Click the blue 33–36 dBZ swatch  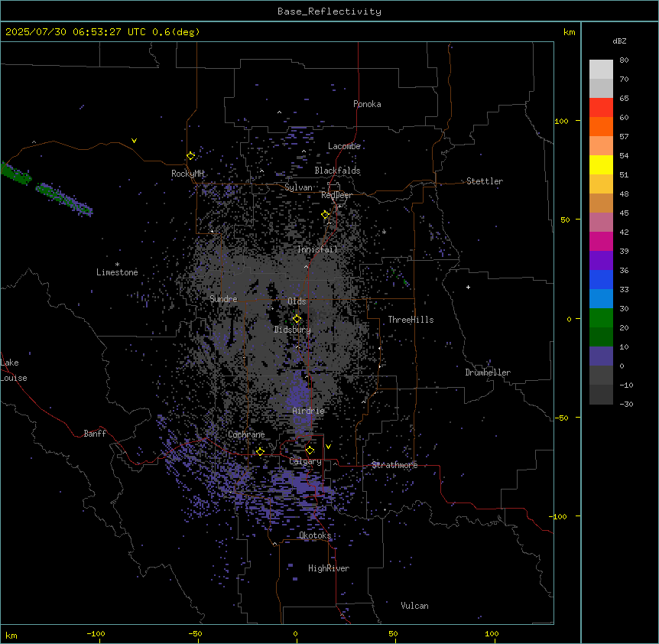(x=601, y=279)
